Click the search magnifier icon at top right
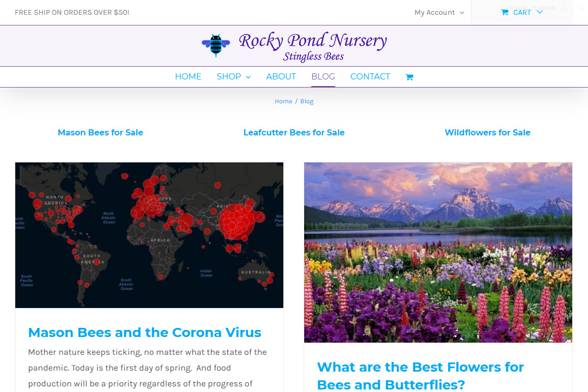 tap(581, 8)
